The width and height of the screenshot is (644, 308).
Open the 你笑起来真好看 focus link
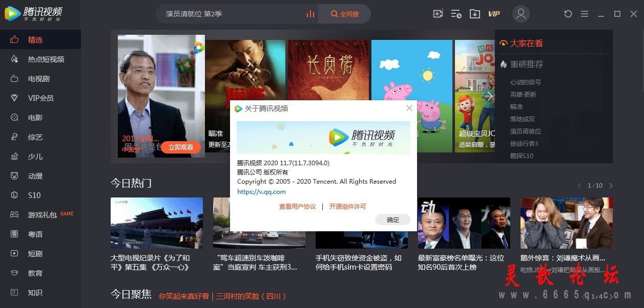[184, 296]
